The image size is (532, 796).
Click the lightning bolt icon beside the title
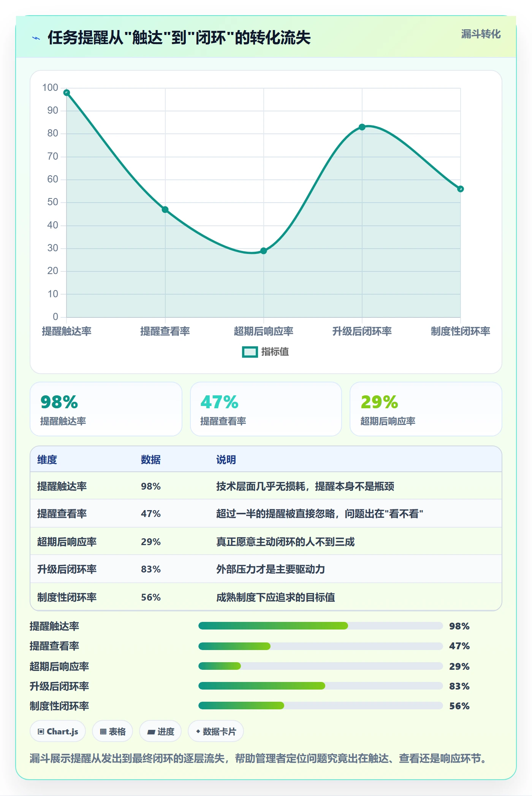tap(36, 38)
